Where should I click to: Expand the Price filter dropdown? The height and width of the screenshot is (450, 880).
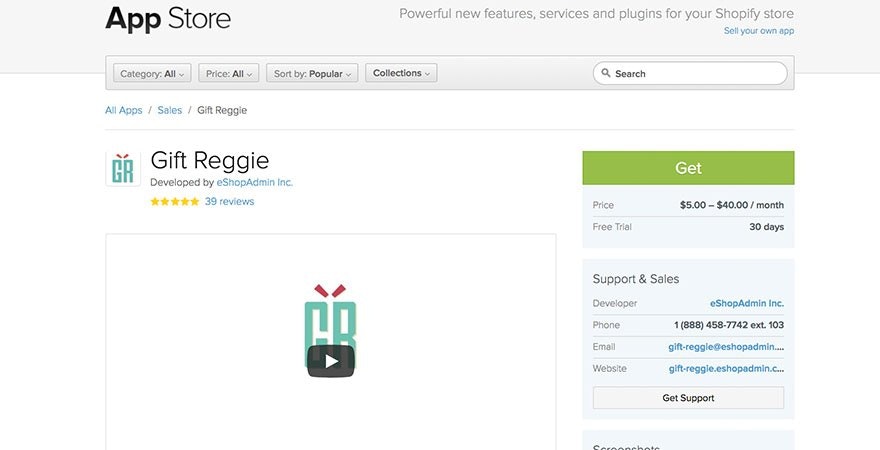point(229,73)
